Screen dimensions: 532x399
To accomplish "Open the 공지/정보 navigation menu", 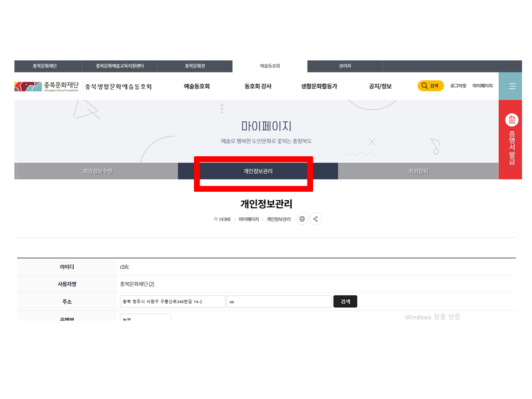I will click(380, 86).
